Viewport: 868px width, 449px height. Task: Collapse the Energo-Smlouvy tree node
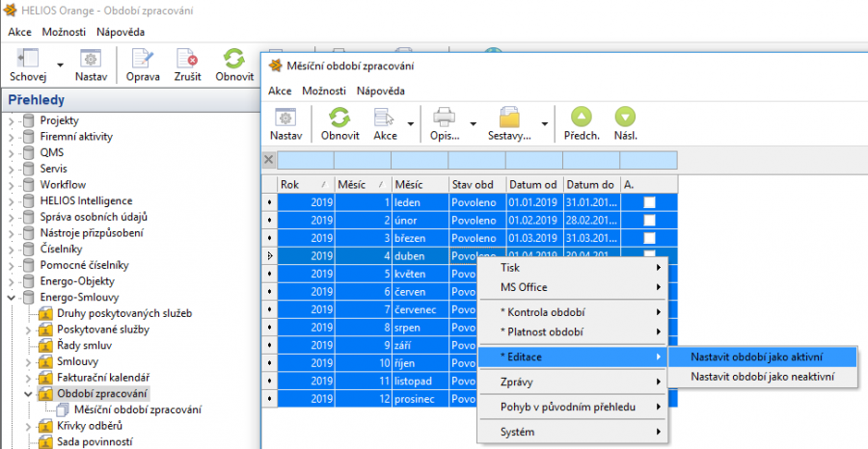coord(12,298)
